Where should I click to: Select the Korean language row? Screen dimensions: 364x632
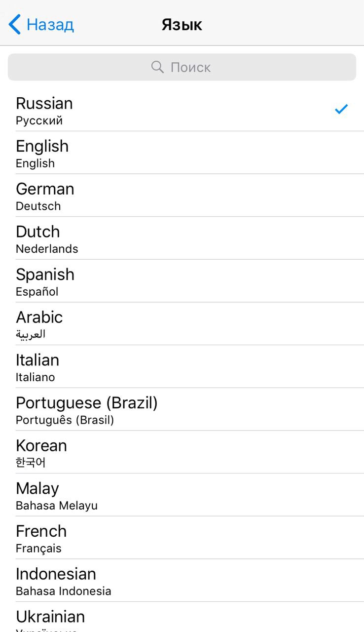point(182,452)
